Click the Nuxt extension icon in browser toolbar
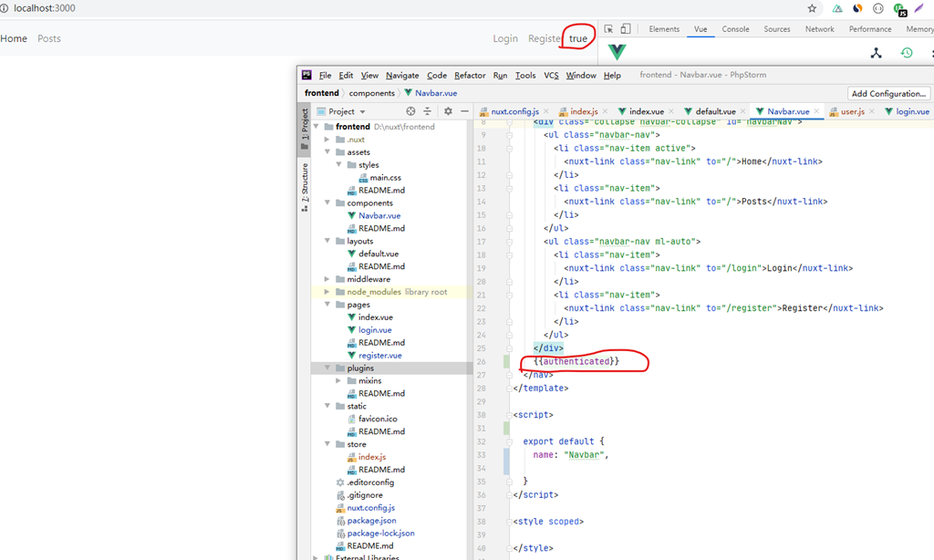 tap(837, 8)
